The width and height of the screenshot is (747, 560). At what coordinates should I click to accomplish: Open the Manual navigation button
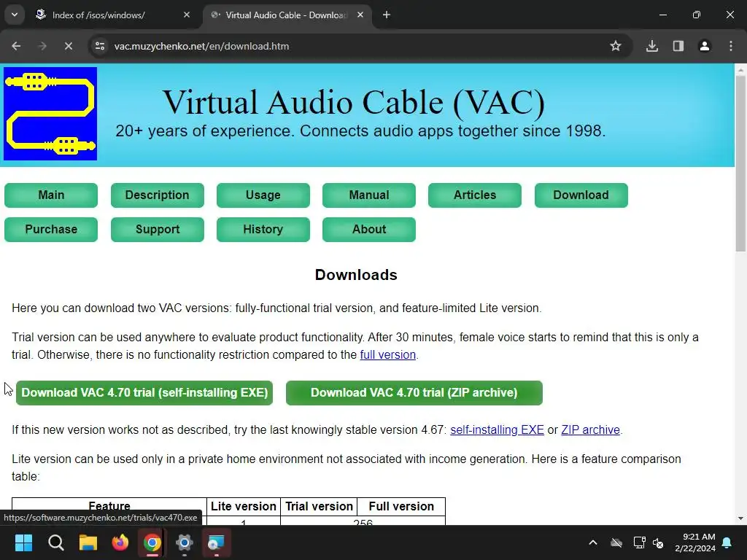(x=368, y=195)
